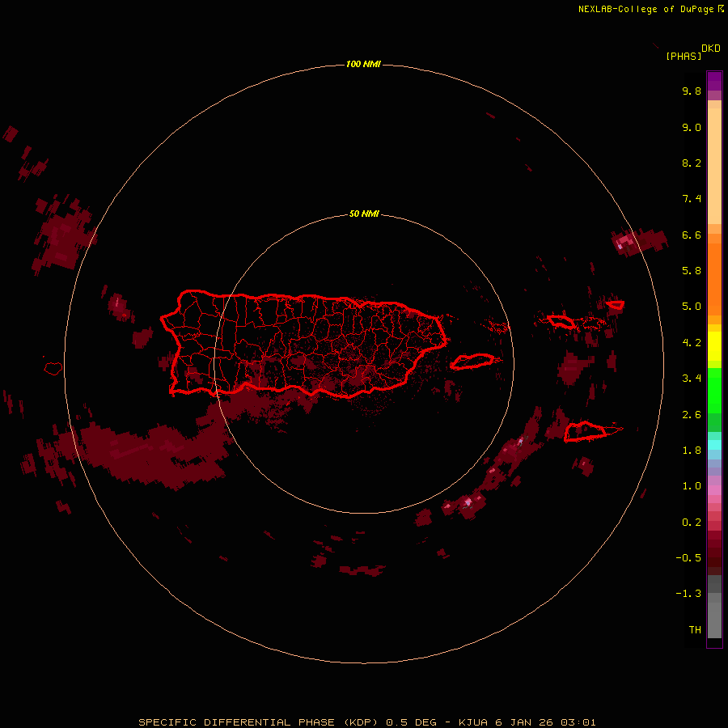Select the 7.4 legend value
The height and width of the screenshot is (728, 728).
click(692, 199)
